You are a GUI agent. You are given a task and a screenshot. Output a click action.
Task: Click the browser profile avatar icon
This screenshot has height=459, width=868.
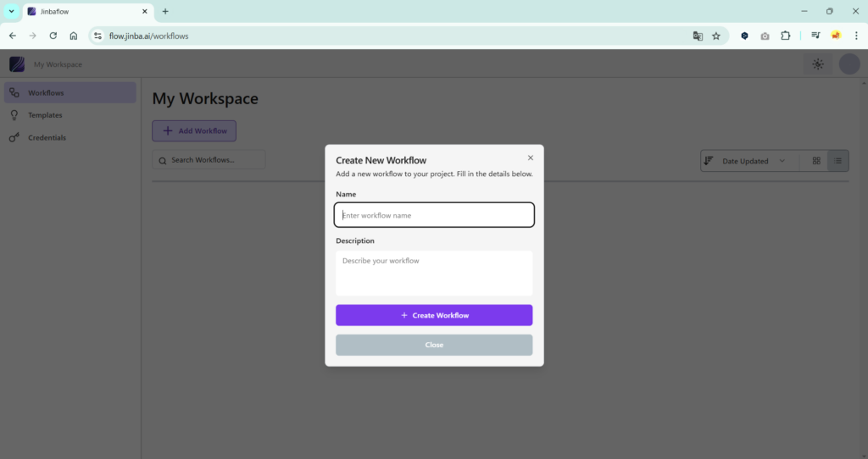click(x=836, y=36)
